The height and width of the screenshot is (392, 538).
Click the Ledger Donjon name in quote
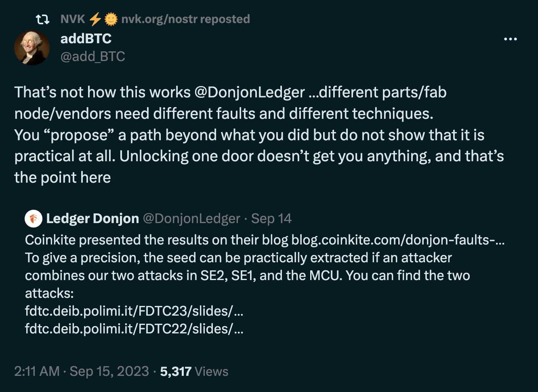(x=92, y=219)
